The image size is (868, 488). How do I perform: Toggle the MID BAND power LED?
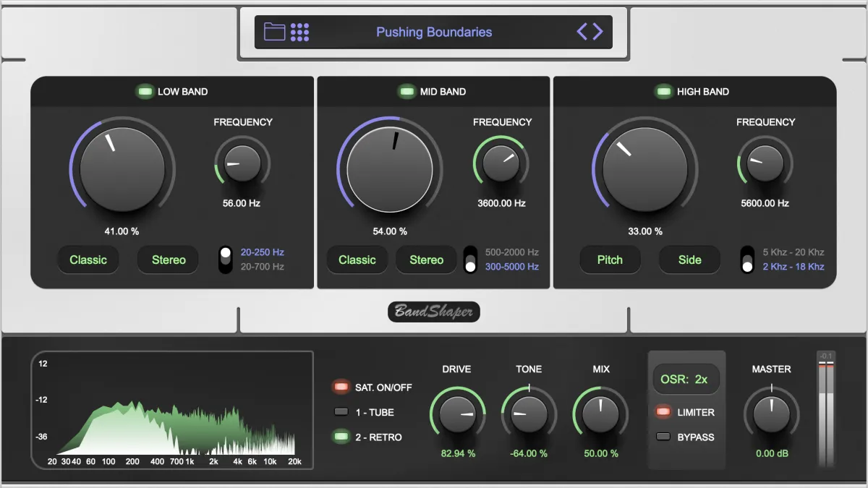tap(407, 92)
